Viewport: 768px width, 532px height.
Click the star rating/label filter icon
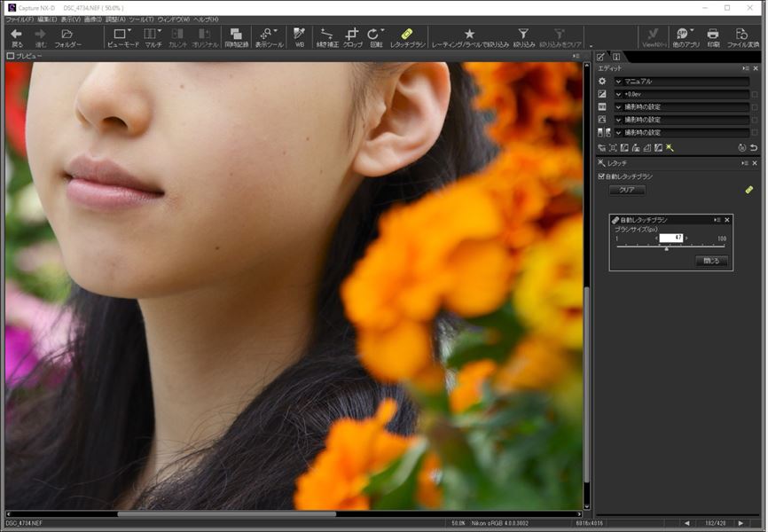tap(469, 34)
